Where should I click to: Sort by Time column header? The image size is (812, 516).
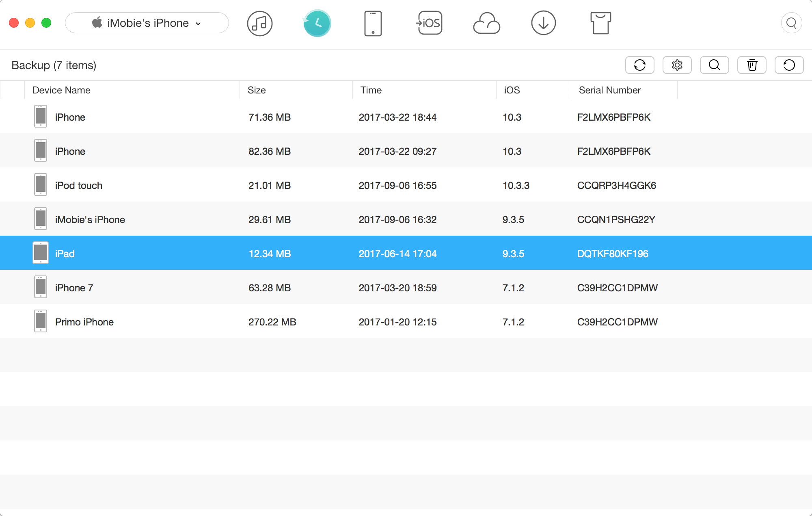[x=424, y=90]
